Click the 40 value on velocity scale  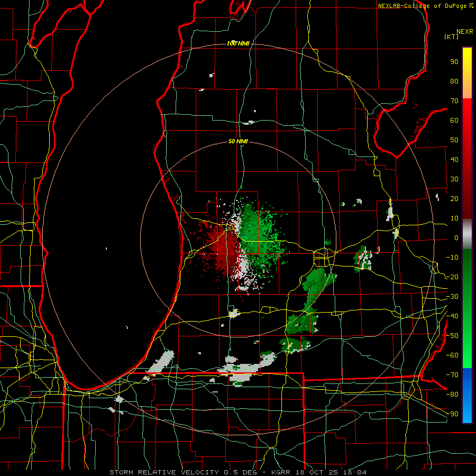click(x=454, y=160)
